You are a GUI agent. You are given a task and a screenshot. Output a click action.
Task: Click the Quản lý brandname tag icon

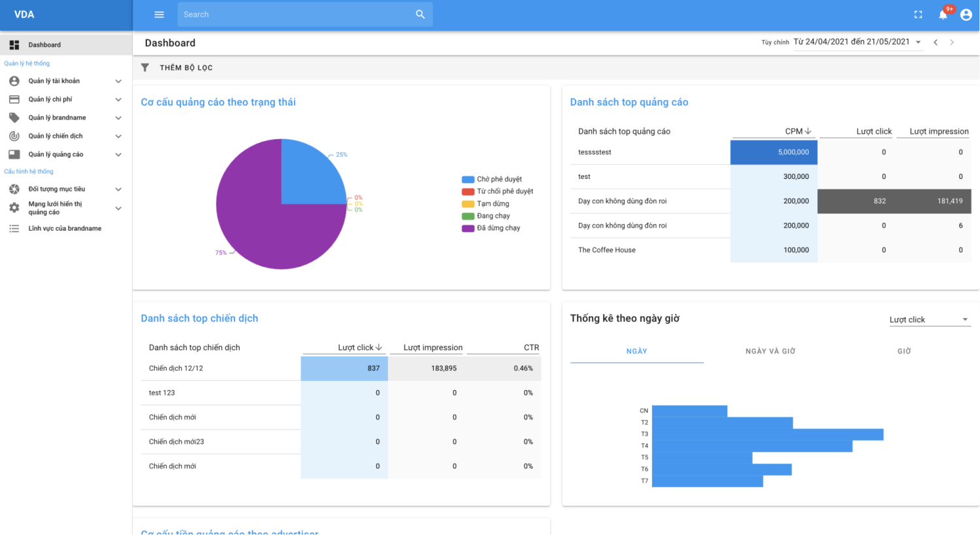point(14,118)
